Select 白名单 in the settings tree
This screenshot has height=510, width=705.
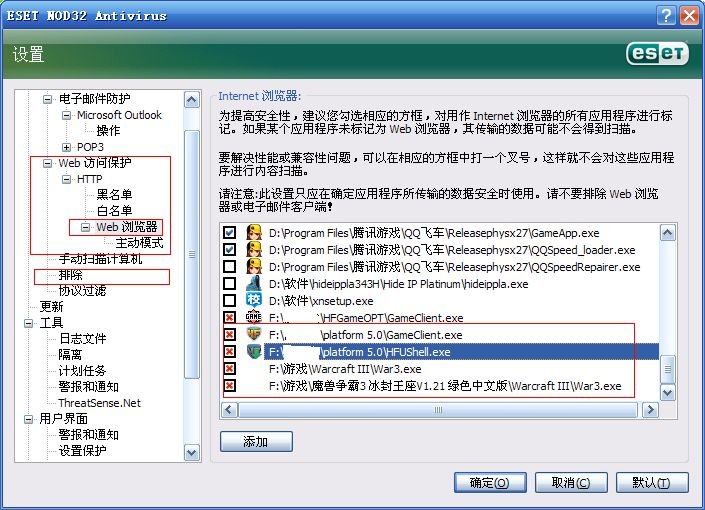point(114,210)
